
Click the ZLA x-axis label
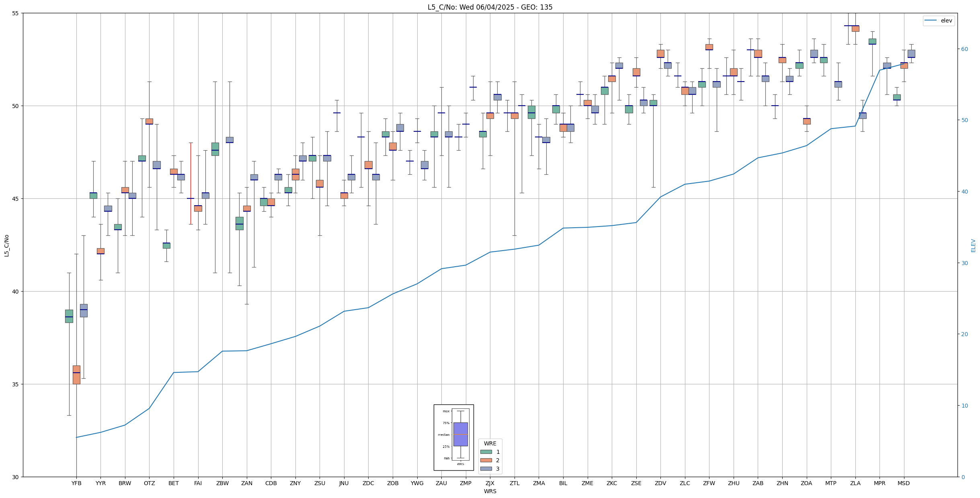tap(855, 483)
